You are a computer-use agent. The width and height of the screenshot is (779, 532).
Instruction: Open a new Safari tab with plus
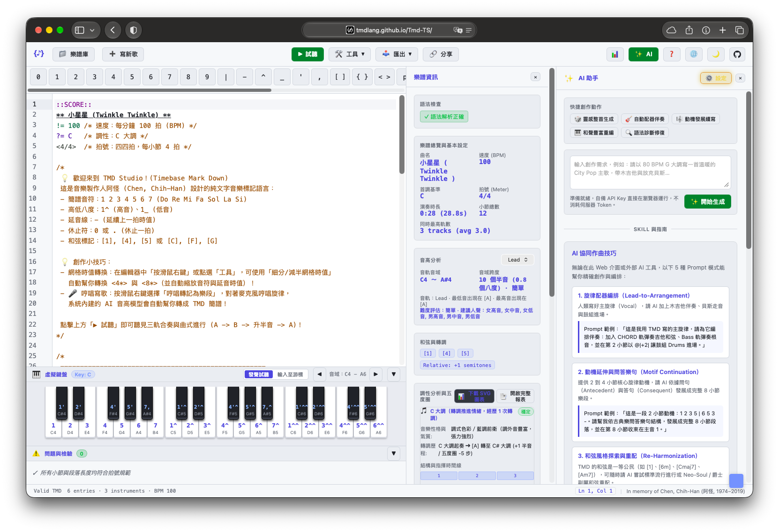point(723,30)
